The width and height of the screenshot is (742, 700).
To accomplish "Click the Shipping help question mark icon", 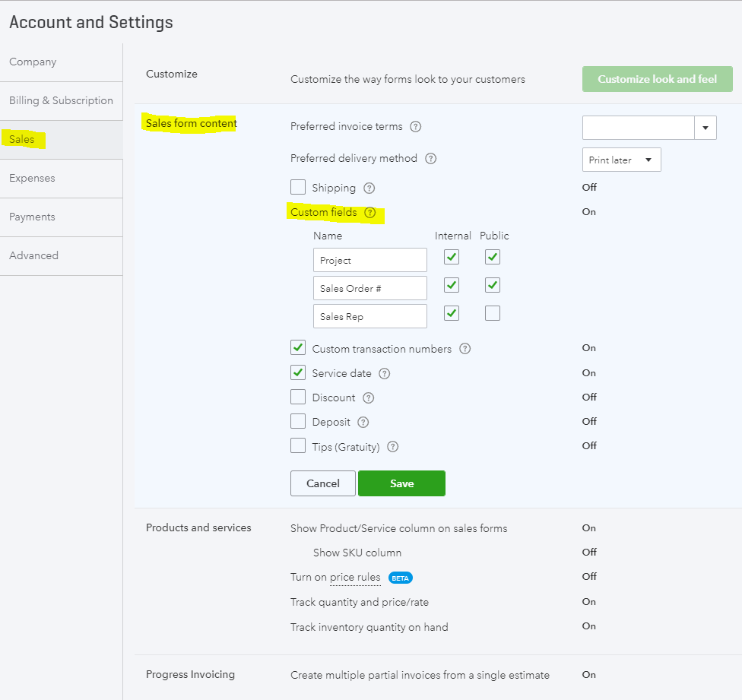I will tap(369, 188).
